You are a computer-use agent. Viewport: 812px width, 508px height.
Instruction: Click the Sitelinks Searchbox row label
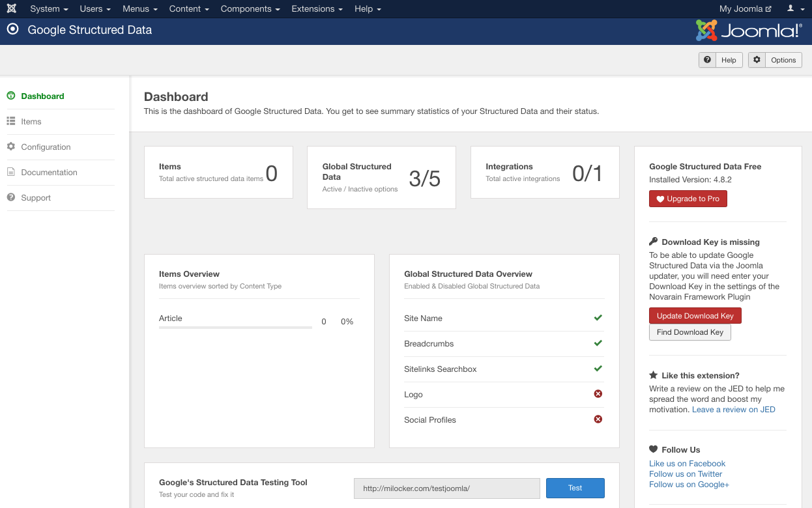click(441, 369)
